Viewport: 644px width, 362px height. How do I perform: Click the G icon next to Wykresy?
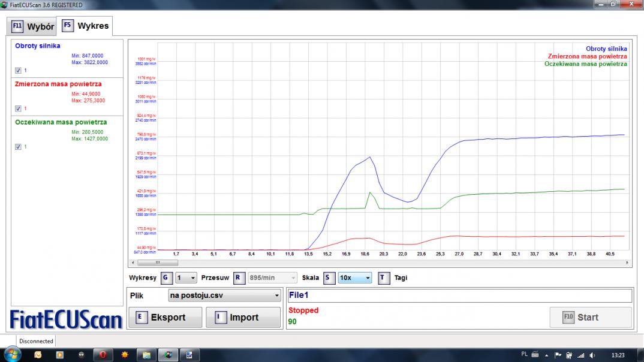(x=166, y=278)
